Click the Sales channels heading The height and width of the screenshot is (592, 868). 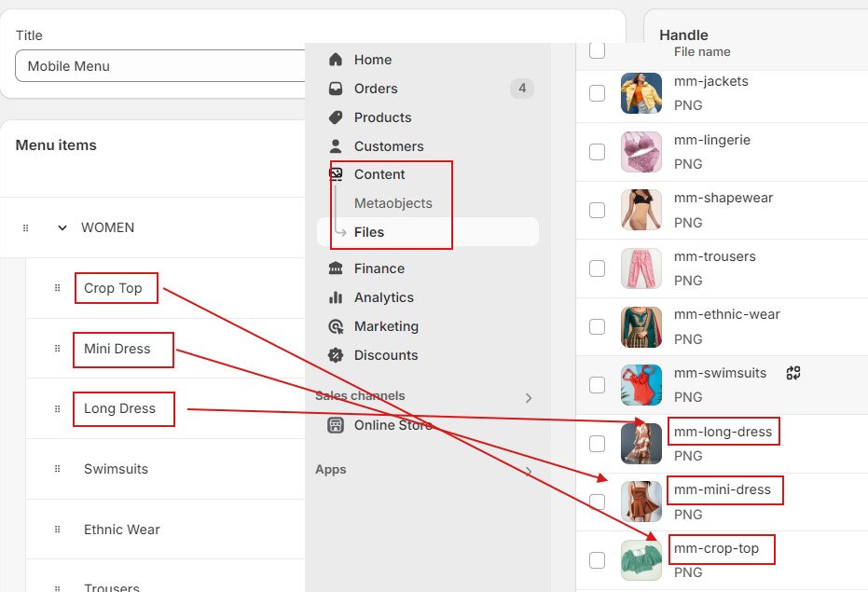pyautogui.click(x=360, y=395)
